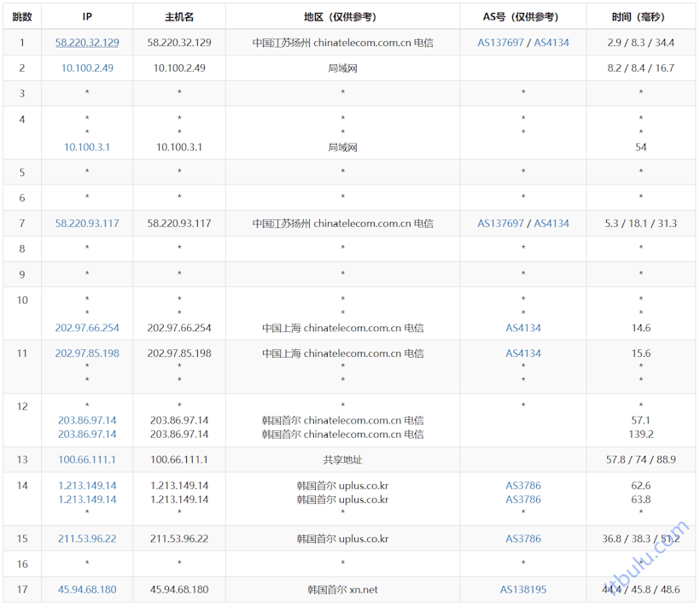Open the 202.97.66.254 IP link
The height and width of the screenshot is (607, 700).
tap(86, 328)
